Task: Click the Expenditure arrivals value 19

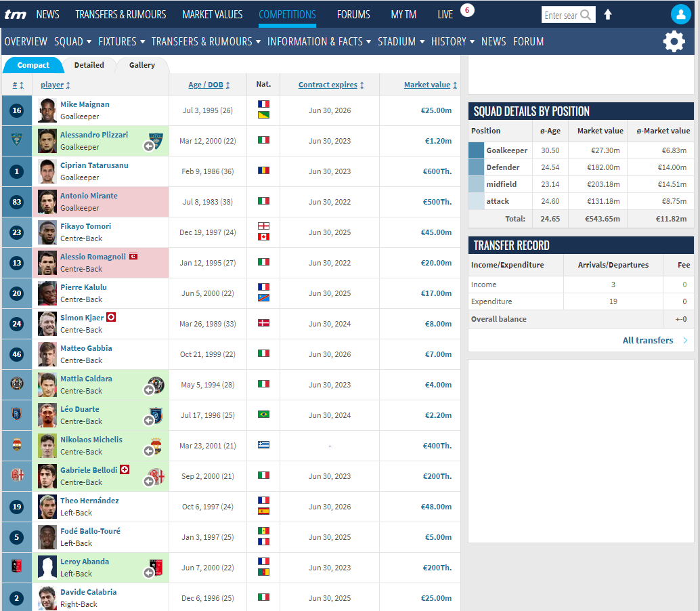Action: [613, 301]
